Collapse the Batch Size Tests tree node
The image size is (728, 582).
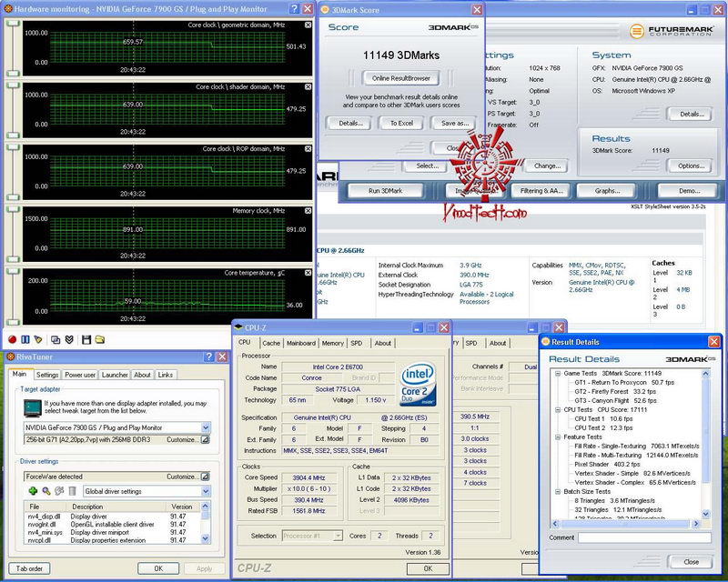558,491
